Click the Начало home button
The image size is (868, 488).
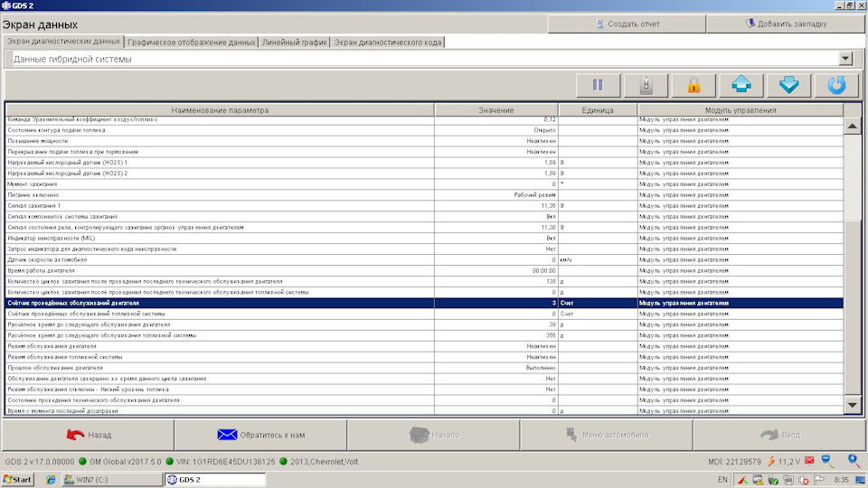[433, 435]
